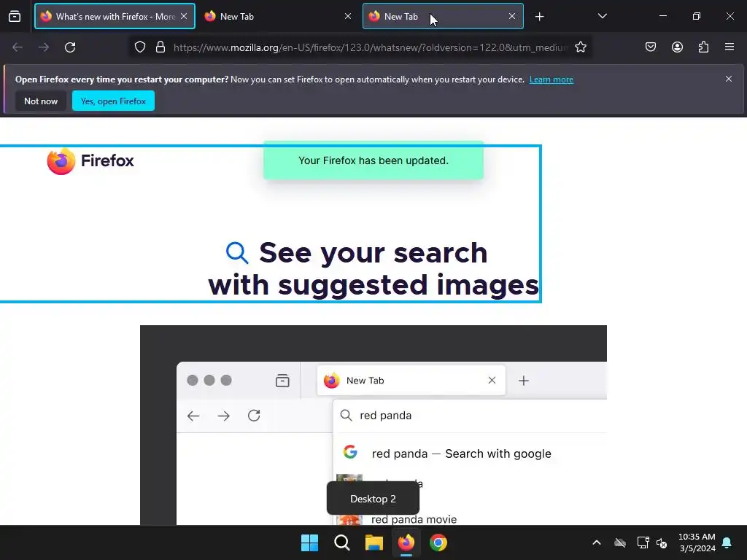Click the muted volume tray icon
The image size is (747, 560).
[662, 542]
